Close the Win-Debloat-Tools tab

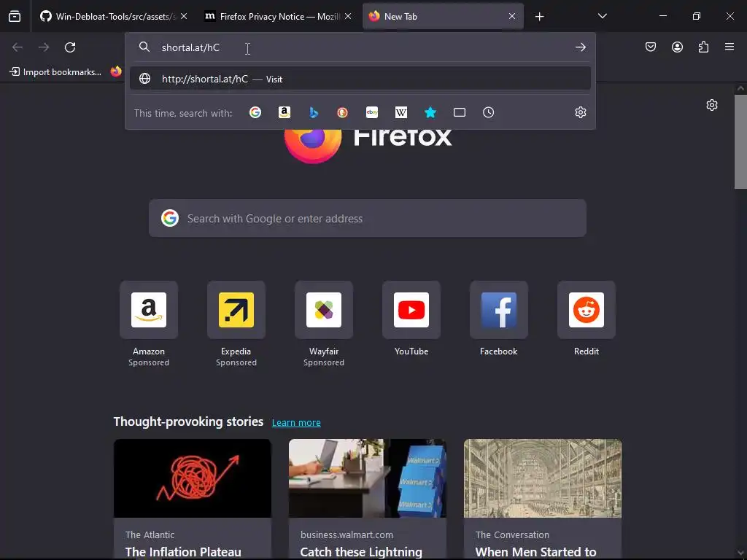click(184, 17)
